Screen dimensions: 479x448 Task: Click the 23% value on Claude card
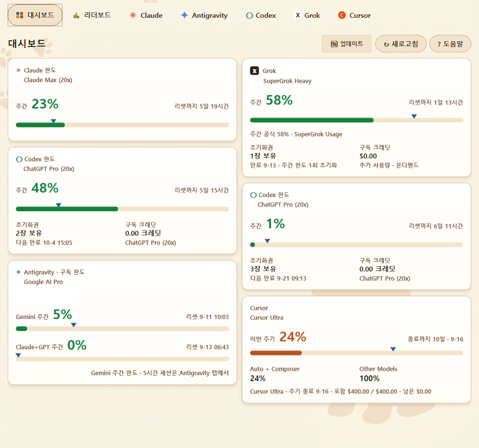click(x=45, y=104)
